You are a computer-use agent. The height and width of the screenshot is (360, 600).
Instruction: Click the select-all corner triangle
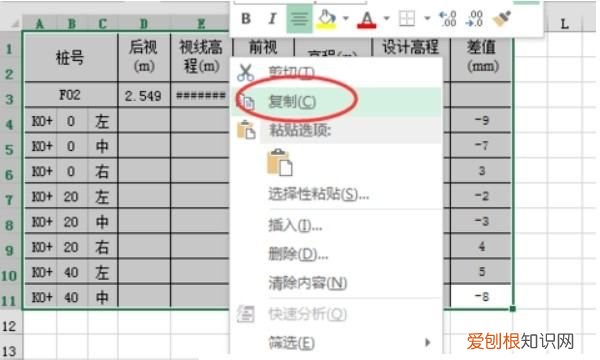(x=14, y=24)
